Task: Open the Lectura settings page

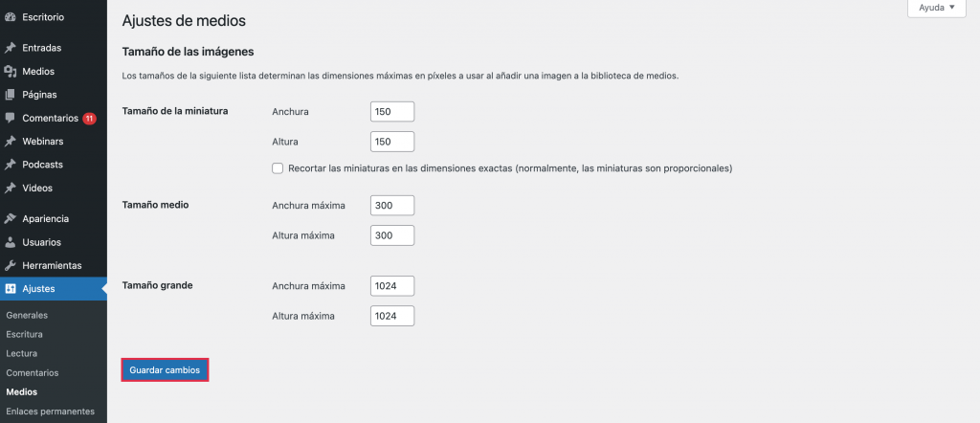Action: coord(22,353)
